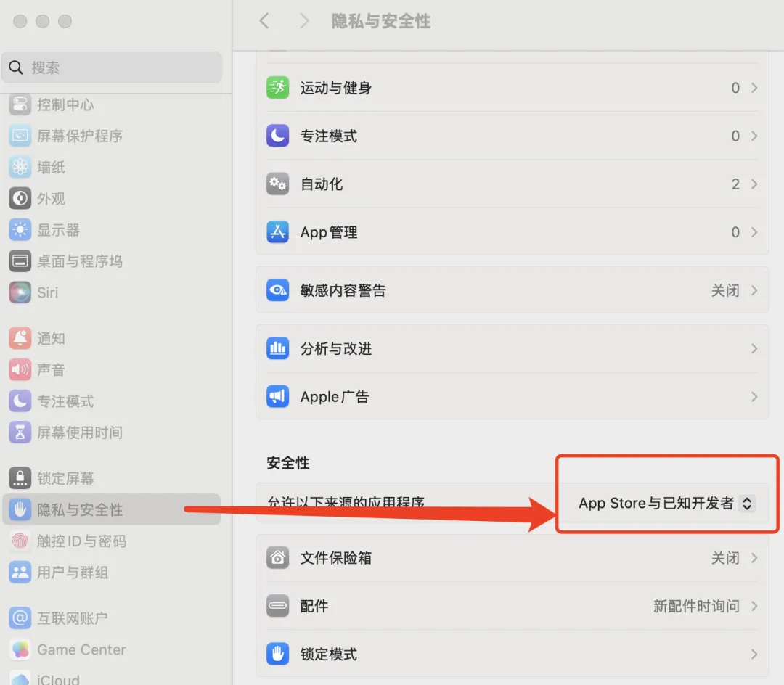Expand 自动化 row chevron

pos(754,184)
